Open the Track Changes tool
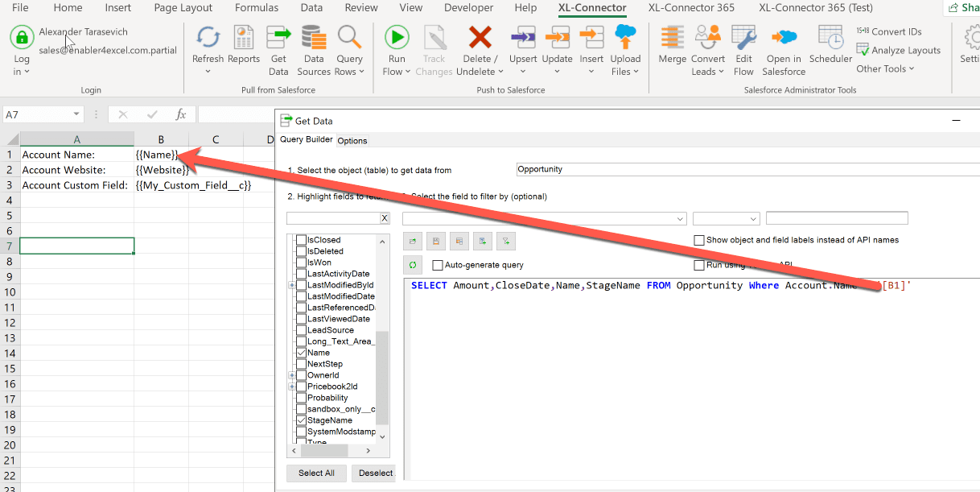The height and width of the screenshot is (492, 980). point(434,48)
